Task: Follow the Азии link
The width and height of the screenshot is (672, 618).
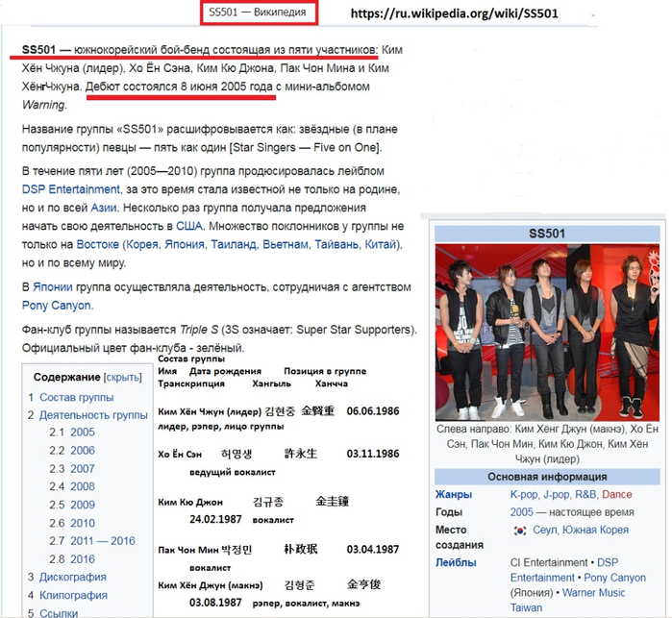Action: pyautogui.click(x=104, y=208)
